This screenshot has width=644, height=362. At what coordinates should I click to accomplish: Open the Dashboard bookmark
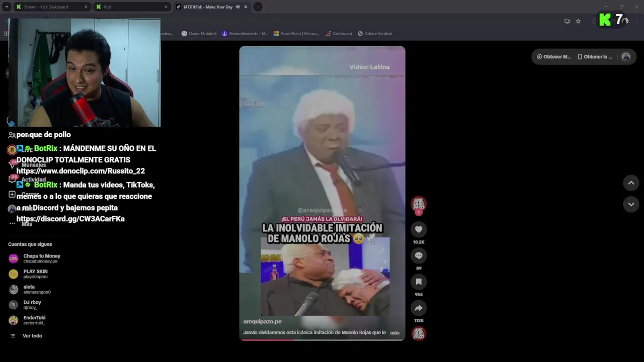(339, 34)
